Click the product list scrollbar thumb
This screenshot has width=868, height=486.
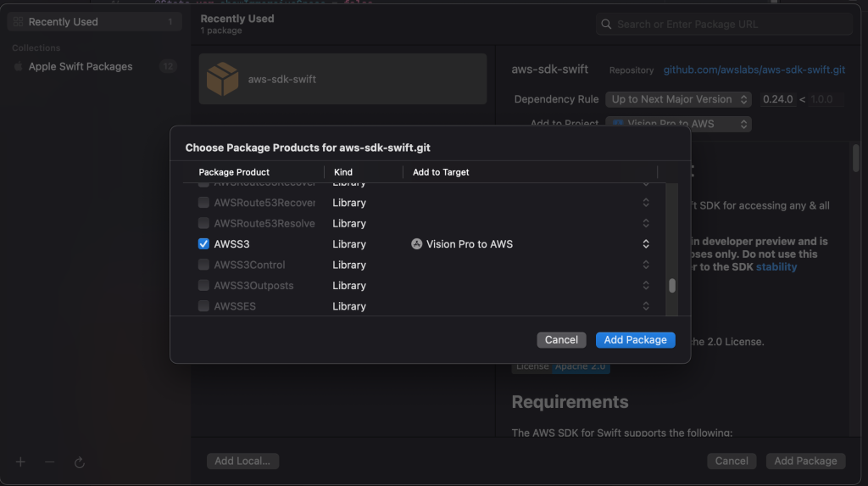(671, 285)
